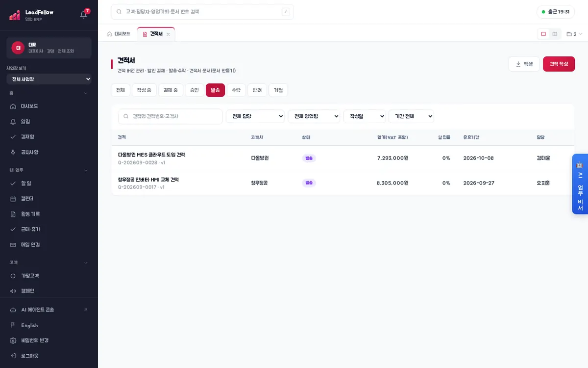Click the 견적명·견적번호·고객사 search box

(x=170, y=116)
